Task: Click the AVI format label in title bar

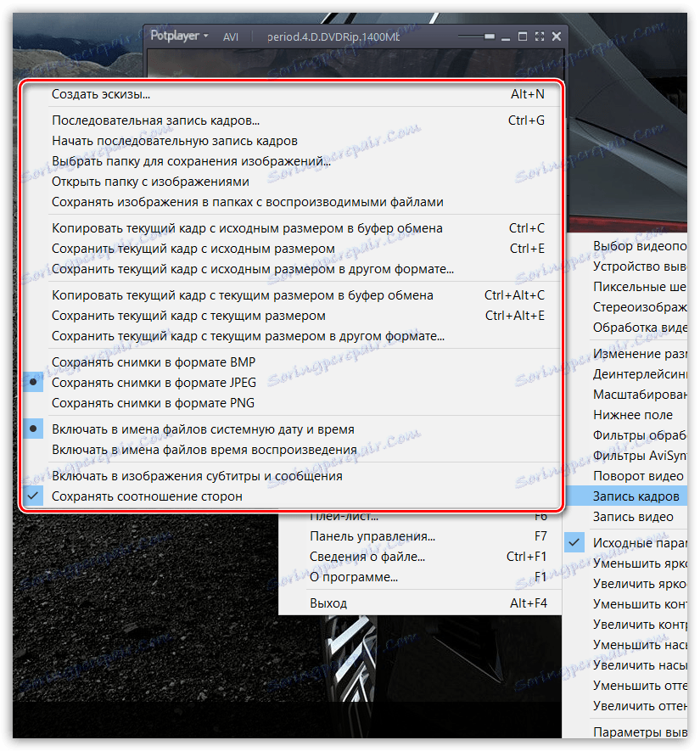Action: [x=231, y=36]
